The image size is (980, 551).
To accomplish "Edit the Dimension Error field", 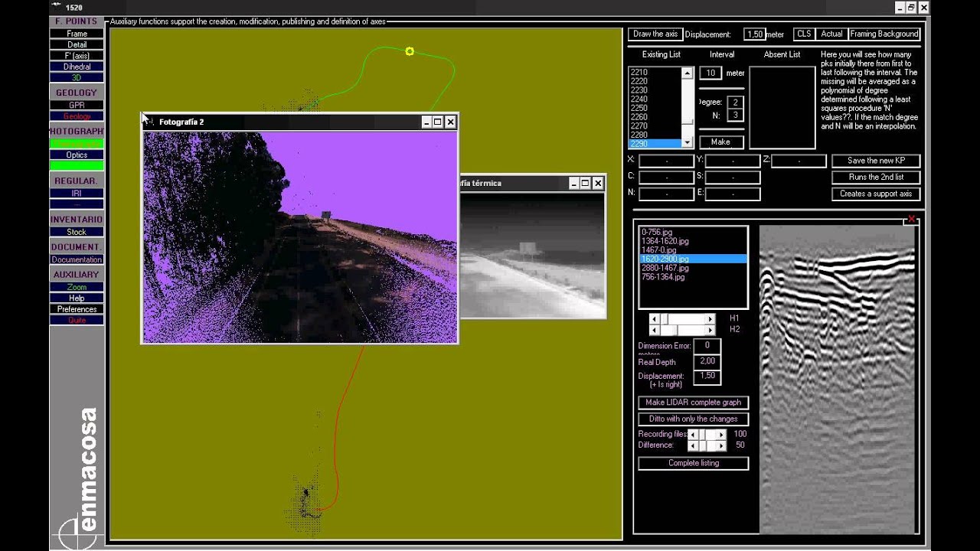I will (707, 346).
